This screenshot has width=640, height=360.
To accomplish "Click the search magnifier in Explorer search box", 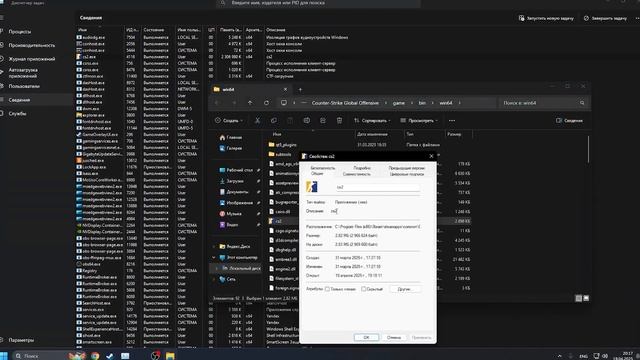I will (582, 103).
